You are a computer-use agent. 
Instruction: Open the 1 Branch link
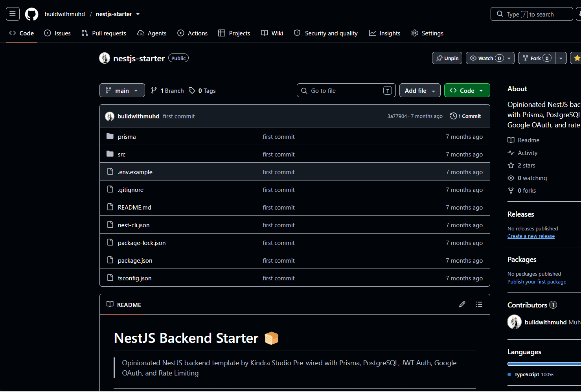coord(167,90)
